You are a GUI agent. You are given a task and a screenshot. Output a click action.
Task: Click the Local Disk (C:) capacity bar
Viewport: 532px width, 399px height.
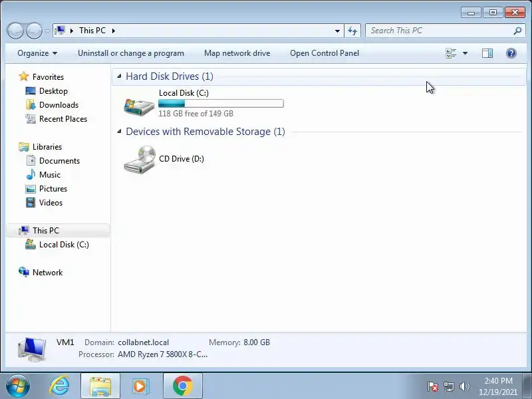(x=221, y=104)
